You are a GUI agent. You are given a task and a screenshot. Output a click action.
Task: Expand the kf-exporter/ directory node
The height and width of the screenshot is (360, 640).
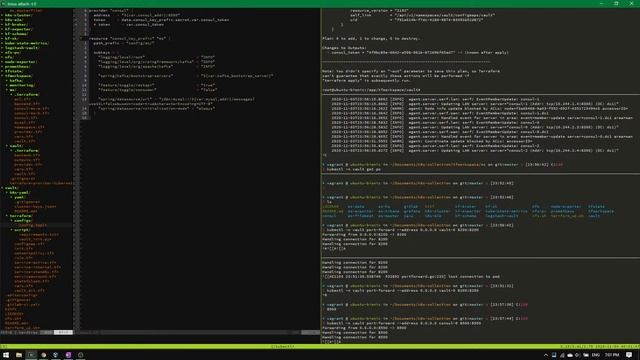[x=18, y=29]
